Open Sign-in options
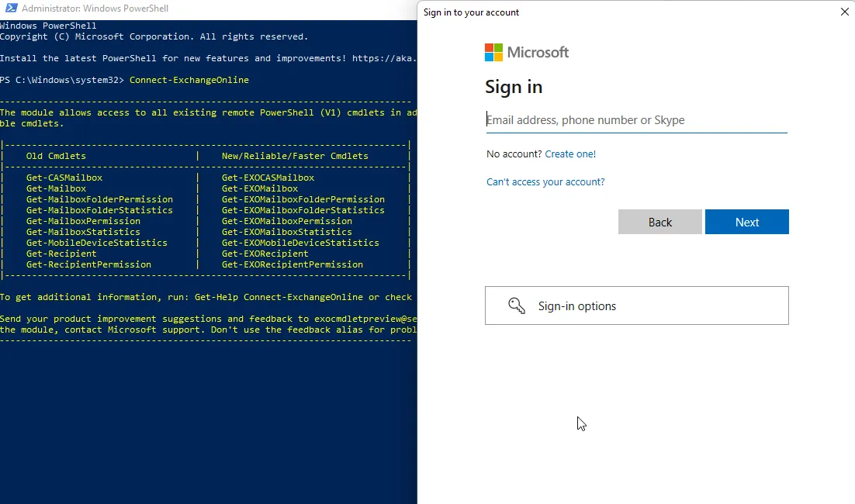 (636, 306)
